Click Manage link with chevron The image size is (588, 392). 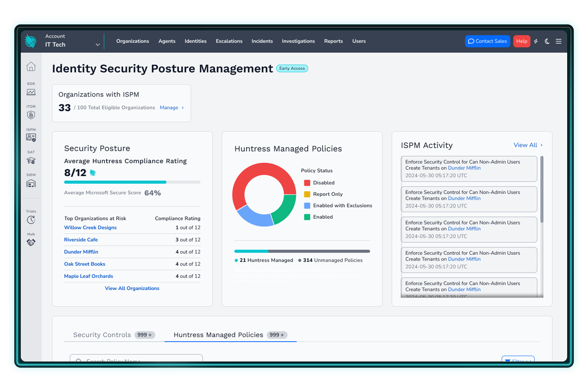tap(171, 107)
